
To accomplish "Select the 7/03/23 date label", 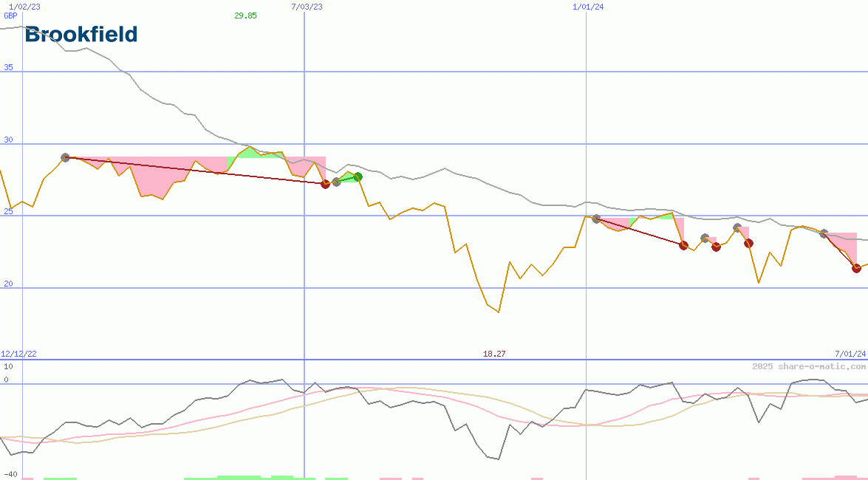I will click(x=307, y=7).
